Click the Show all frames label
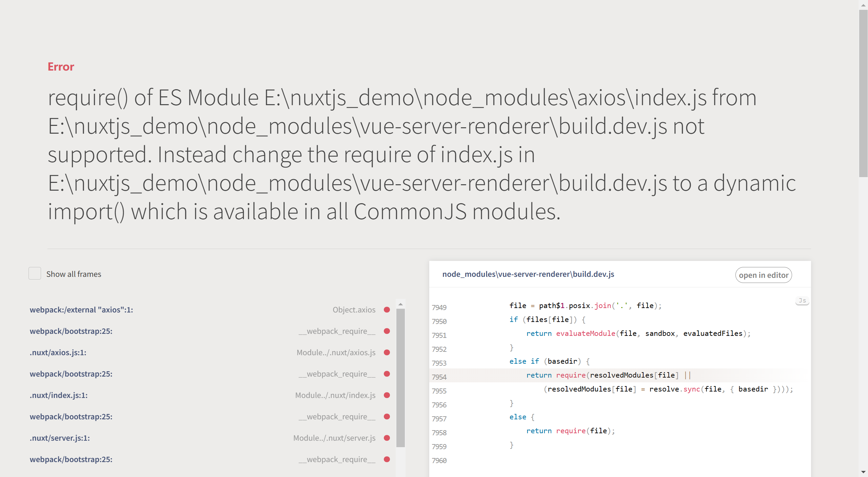Image resolution: width=868 pixels, height=477 pixels. pyautogui.click(x=74, y=274)
